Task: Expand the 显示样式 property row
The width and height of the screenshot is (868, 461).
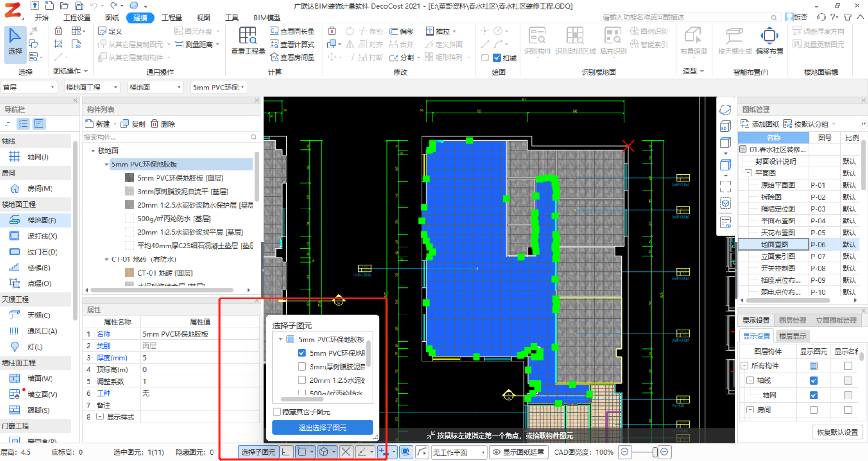Action: pyautogui.click(x=100, y=417)
